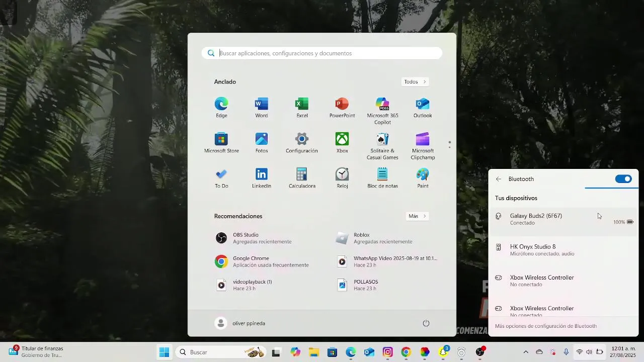This screenshot has width=644, height=362.
Task: Open Excel from pinned apps
Action: click(302, 108)
